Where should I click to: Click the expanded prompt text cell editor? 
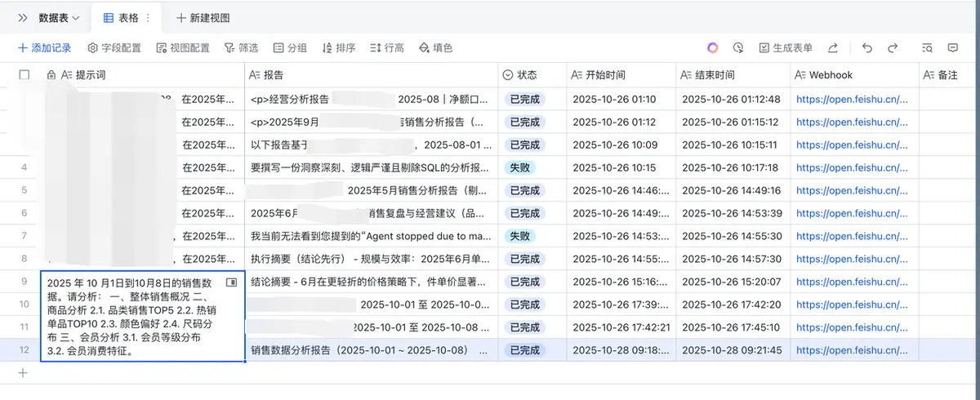pos(143,316)
